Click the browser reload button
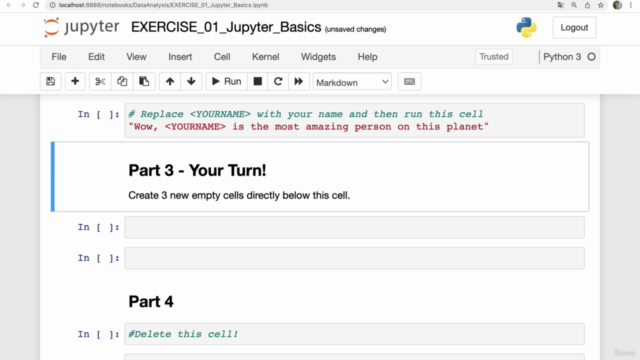 click(x=36, y=5)
